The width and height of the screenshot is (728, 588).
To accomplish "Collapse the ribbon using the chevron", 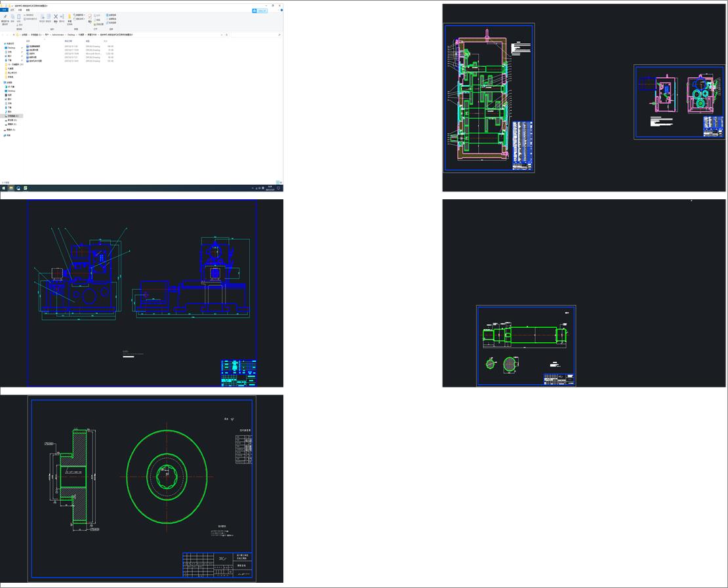I will click(x=278, y=10).
